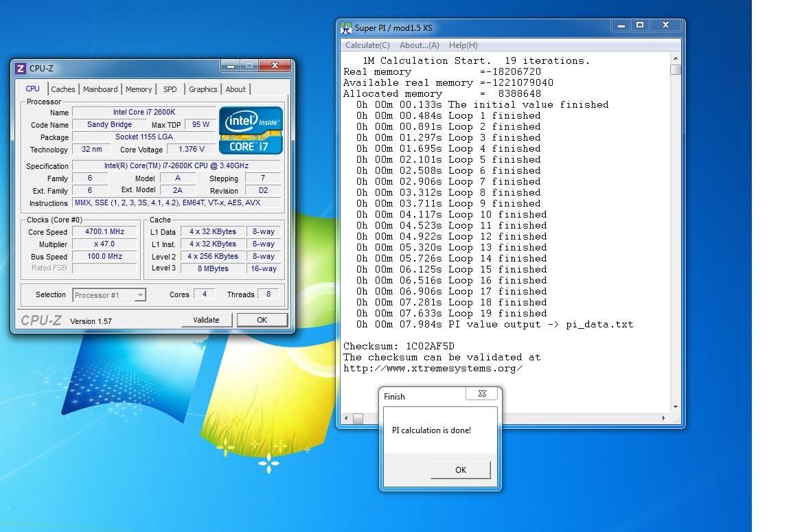
Task: Click the Validate button in CPU-Z
Action: tap(206, 320)
